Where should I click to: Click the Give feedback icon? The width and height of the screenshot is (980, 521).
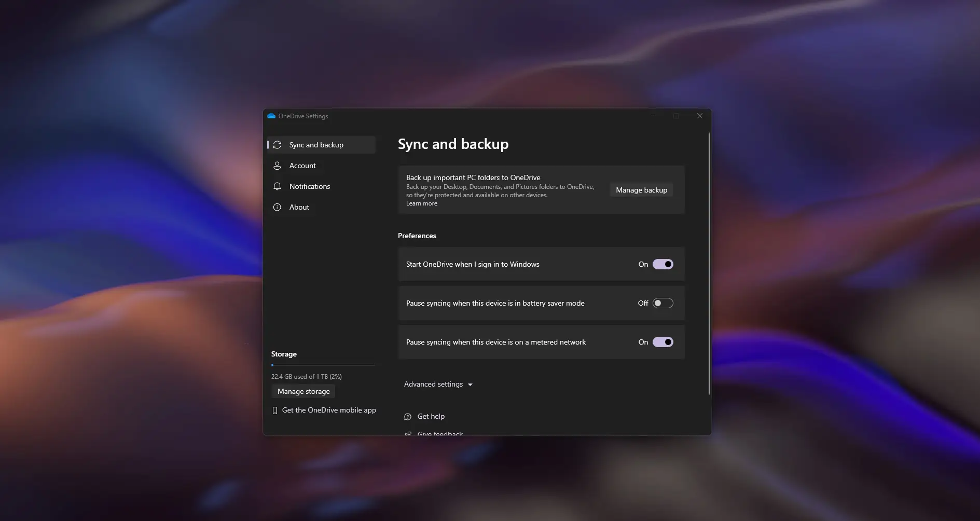tap(409, 434)
